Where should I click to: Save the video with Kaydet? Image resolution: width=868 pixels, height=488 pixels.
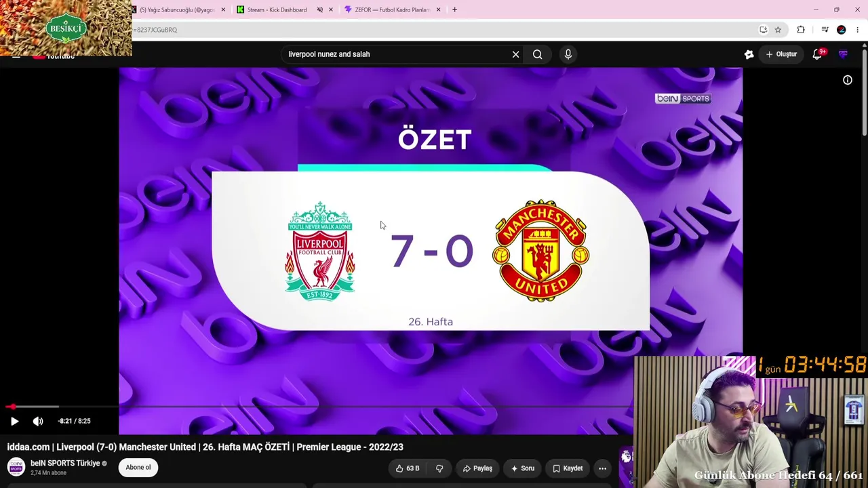[568, 468]
